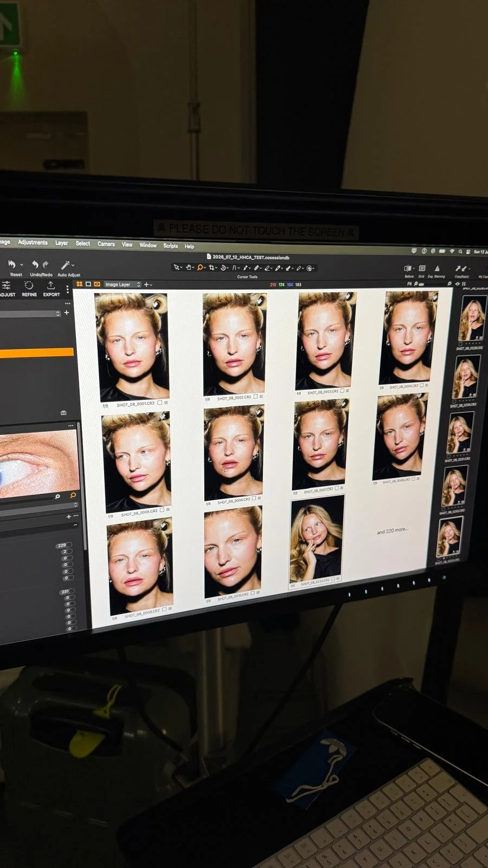Open the Auto Adjust dropdown arrow

point(73,265)
